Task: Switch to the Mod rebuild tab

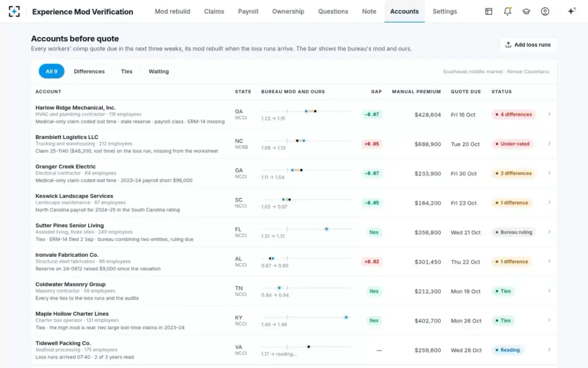Action: pyautogui.click(x=172, y=11)
